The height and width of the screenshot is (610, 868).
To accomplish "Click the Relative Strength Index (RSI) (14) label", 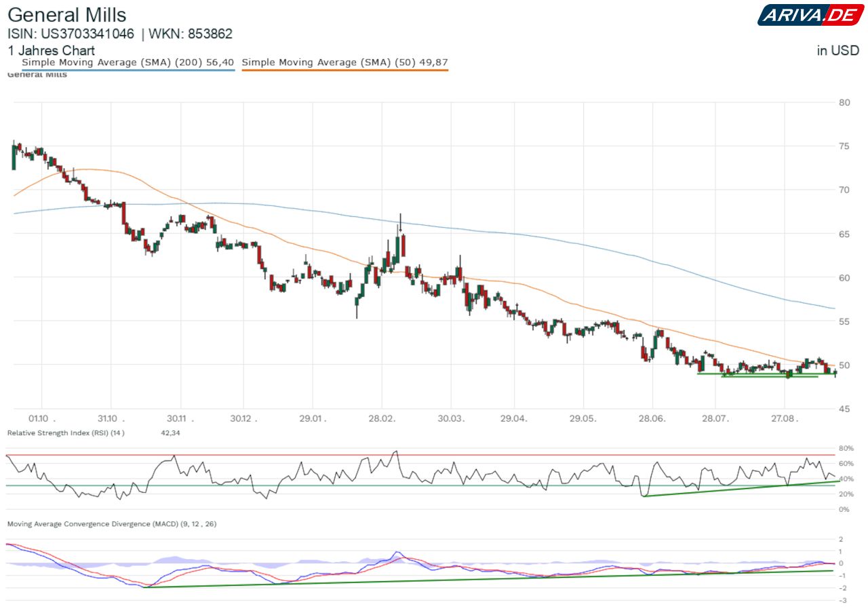I will point(66,432).
